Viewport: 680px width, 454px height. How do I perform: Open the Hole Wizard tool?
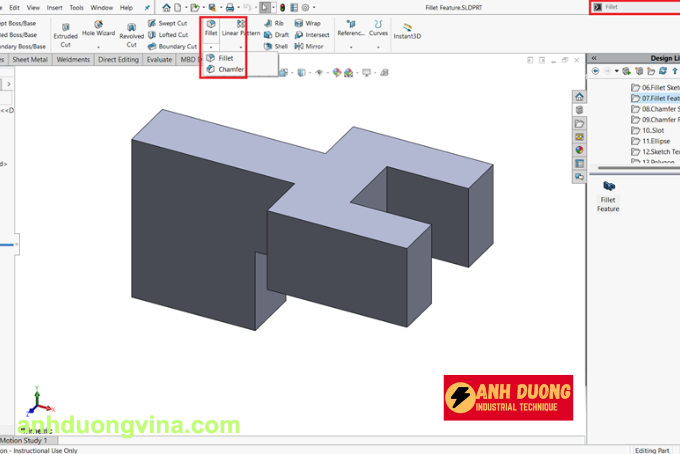point(98,31)
